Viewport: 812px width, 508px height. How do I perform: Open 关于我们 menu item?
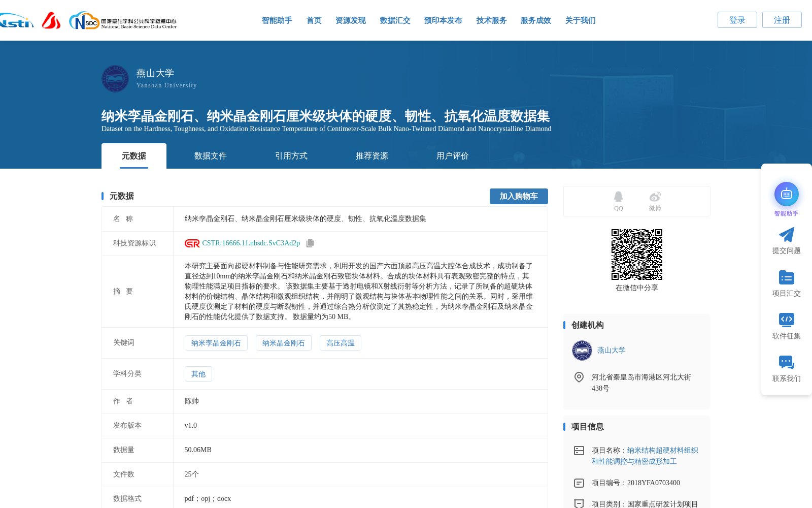[x=581, y=20]
